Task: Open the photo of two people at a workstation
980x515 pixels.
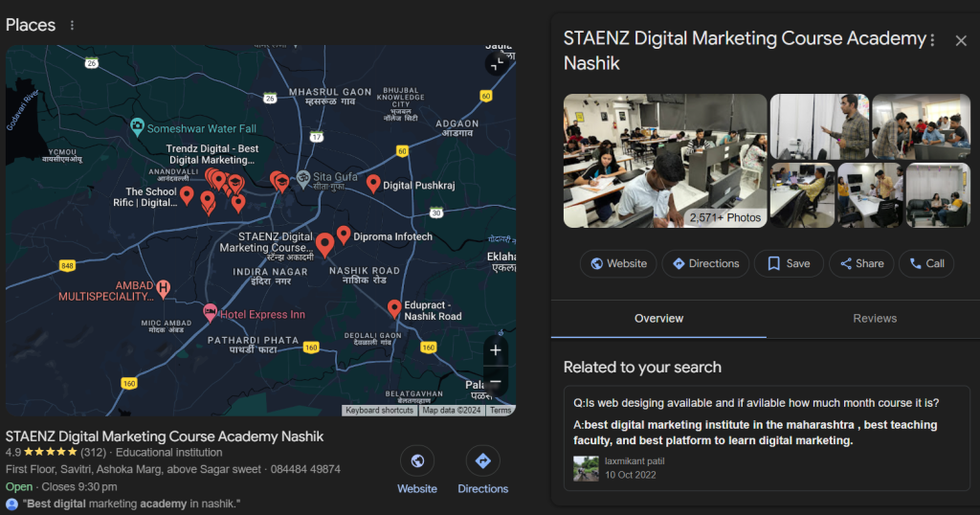Action: 870,195
